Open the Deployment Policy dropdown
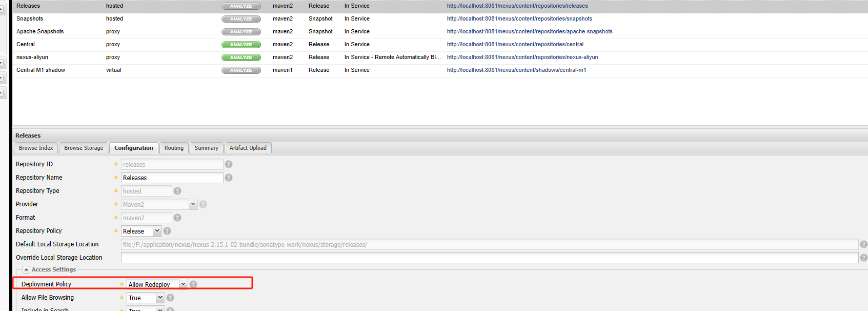Image resolution: width=868 pixels, height=311 pixels. pos(183,284)
